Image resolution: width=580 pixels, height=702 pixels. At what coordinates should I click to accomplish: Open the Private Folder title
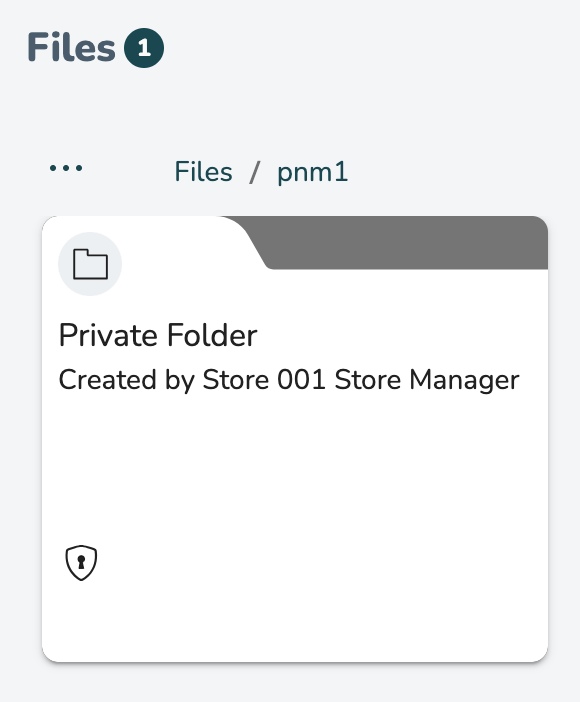[158, 335]
